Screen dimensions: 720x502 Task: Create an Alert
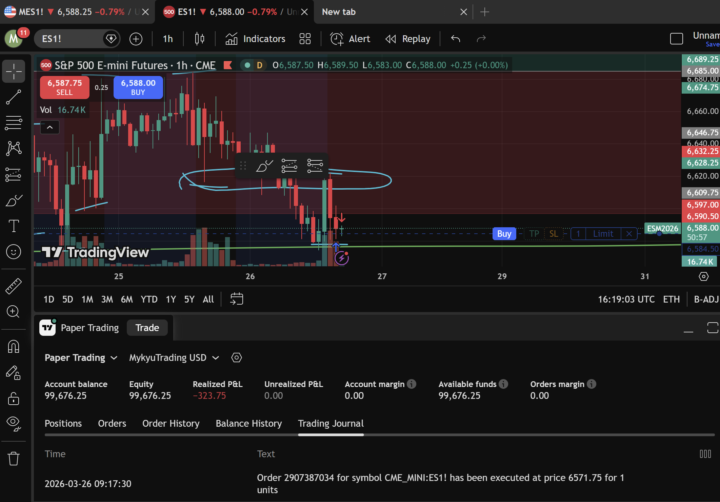350,39
